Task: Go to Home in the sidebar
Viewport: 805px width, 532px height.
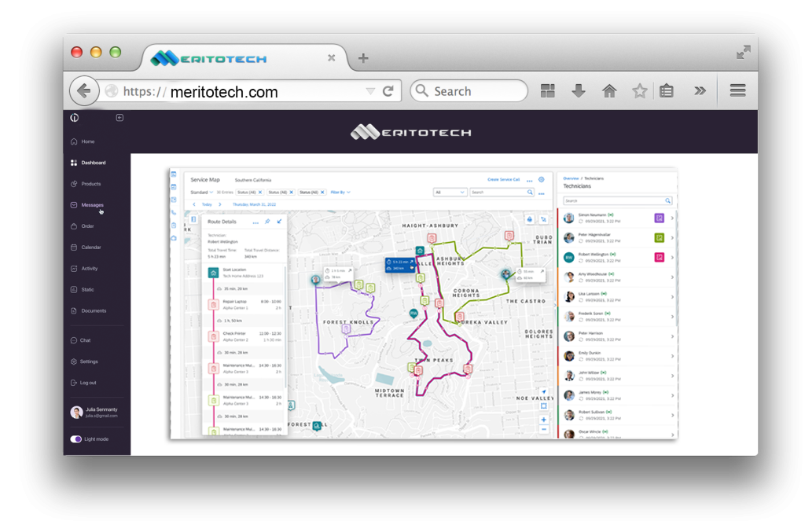Action: pos(83,141)
